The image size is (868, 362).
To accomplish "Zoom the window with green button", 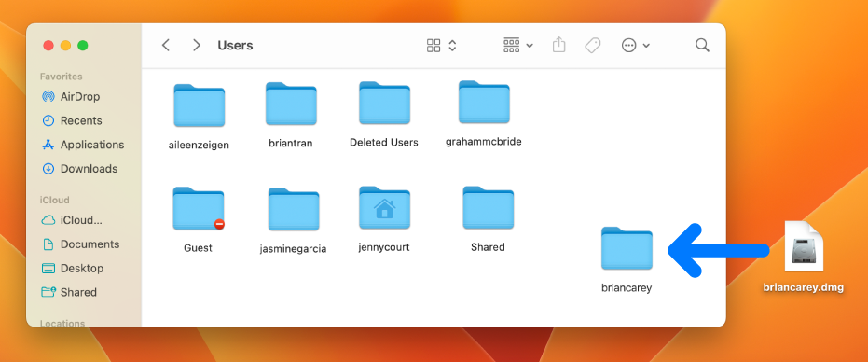I will [x=82, y=46].
